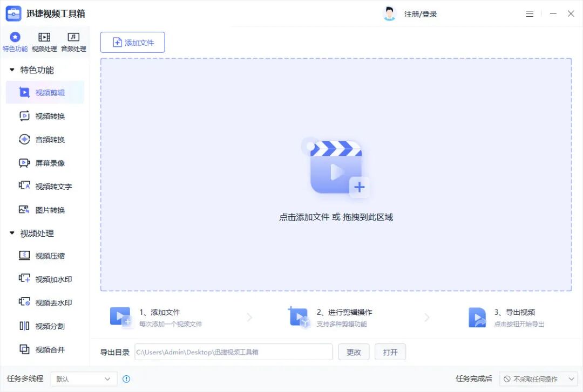583x392 pixels.
Task: Switch to the 视频处理 top tab
Action: point(44,42)
